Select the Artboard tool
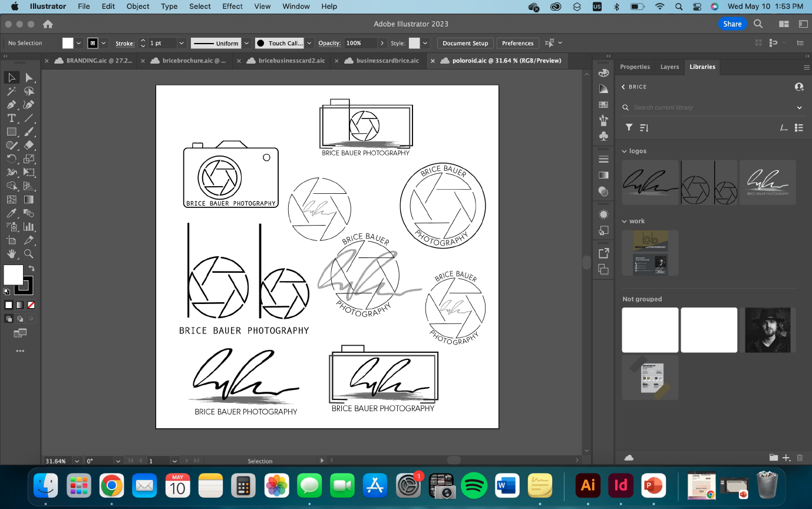This screenshot has height=509, width=812. [x=11, y=240]
